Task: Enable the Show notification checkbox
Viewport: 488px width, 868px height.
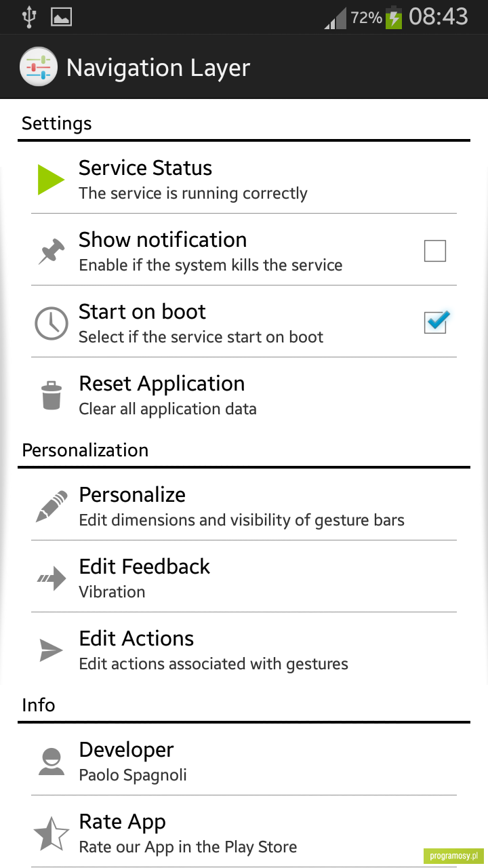Action: pyautogui.click(x=434, y=251)
